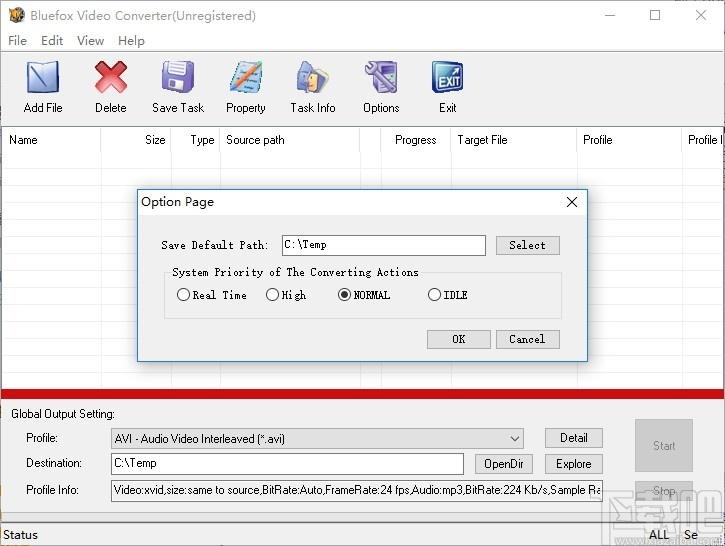Click the Stop button
Image resolution: width=725 pixels, height=546 pixels.
(664, 491)
